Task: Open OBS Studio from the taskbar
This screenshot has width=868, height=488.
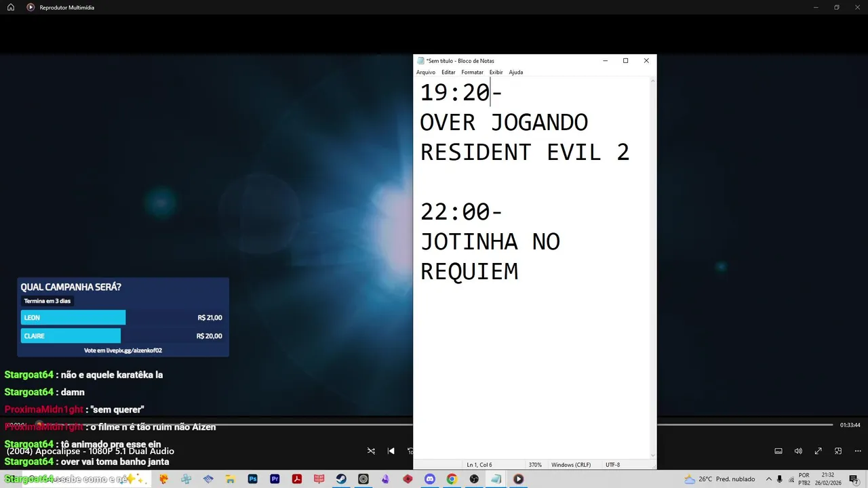Action: click(474, 479)
